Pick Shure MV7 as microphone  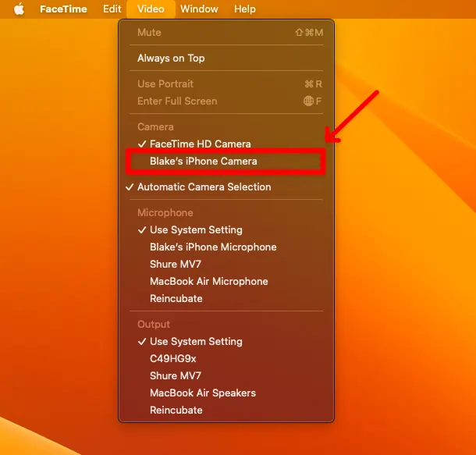pos(226,265)
